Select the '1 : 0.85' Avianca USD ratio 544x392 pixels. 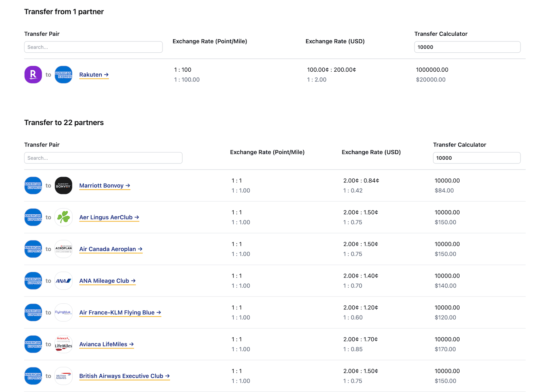353,349
